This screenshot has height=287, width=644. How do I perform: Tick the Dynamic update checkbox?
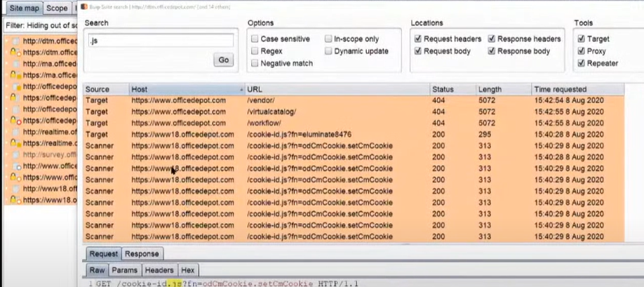pos(328,51)
